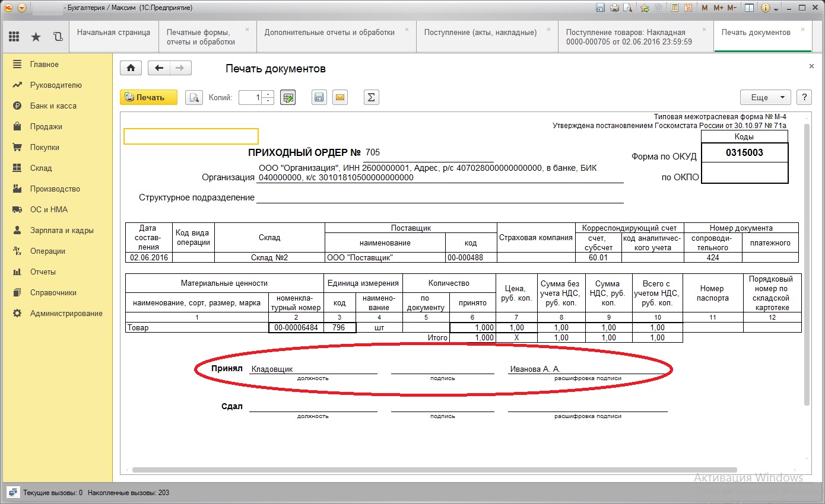
Task: Click the Копий number input field
Action: [250, 98]
